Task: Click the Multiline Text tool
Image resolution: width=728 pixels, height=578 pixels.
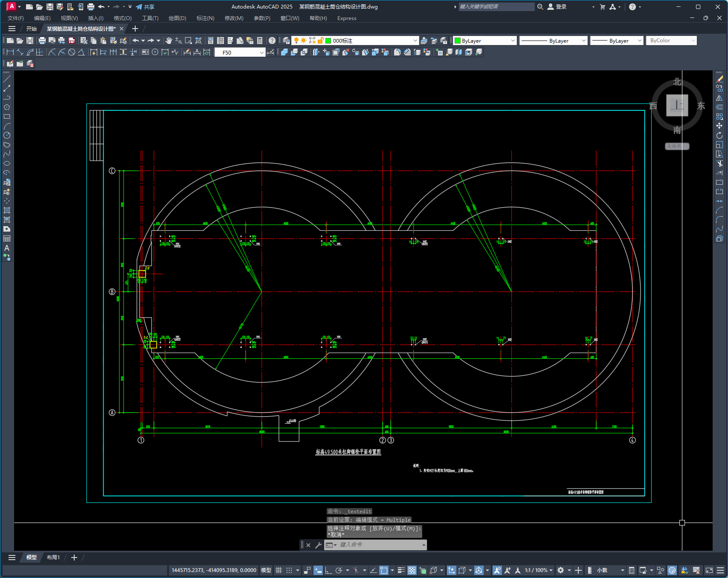Action: [7, 248]
